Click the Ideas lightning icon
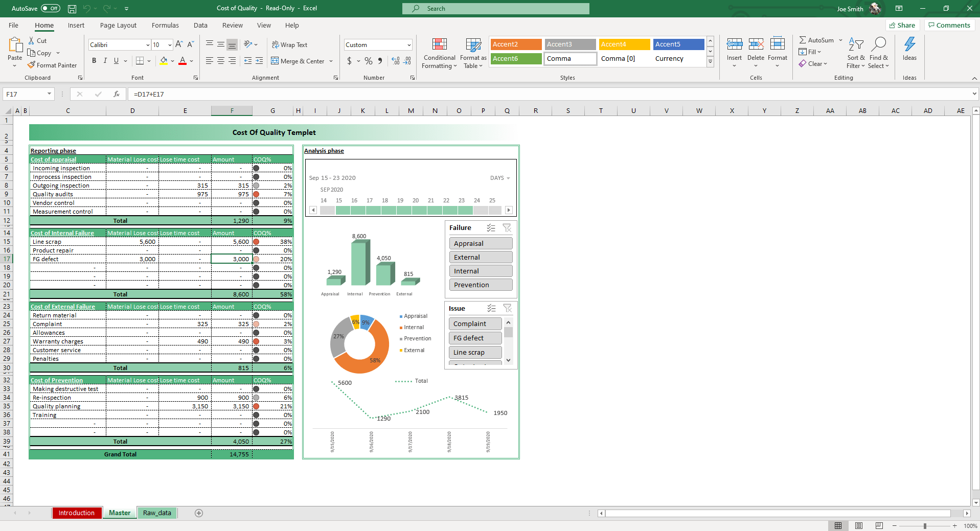Image resolution: width=980 pixels, height=531 pixels. point(909,45)
